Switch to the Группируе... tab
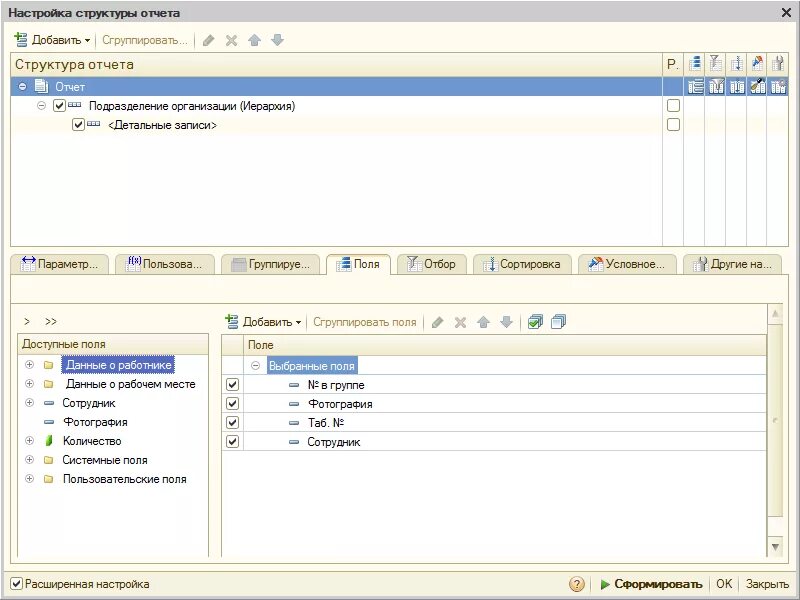The width and height of the screenshot is (800, 600). 270,264
